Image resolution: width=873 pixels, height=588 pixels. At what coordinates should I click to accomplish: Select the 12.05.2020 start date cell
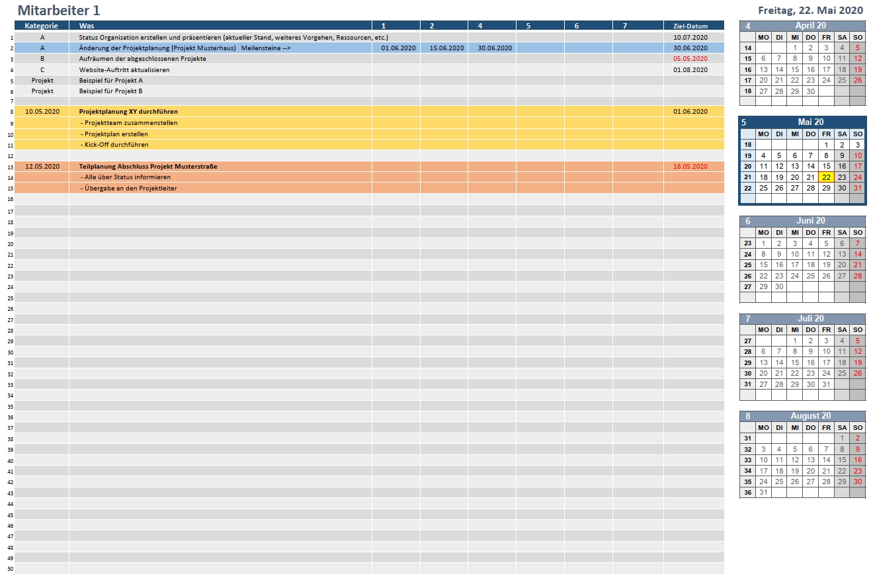tap(42, 167)
